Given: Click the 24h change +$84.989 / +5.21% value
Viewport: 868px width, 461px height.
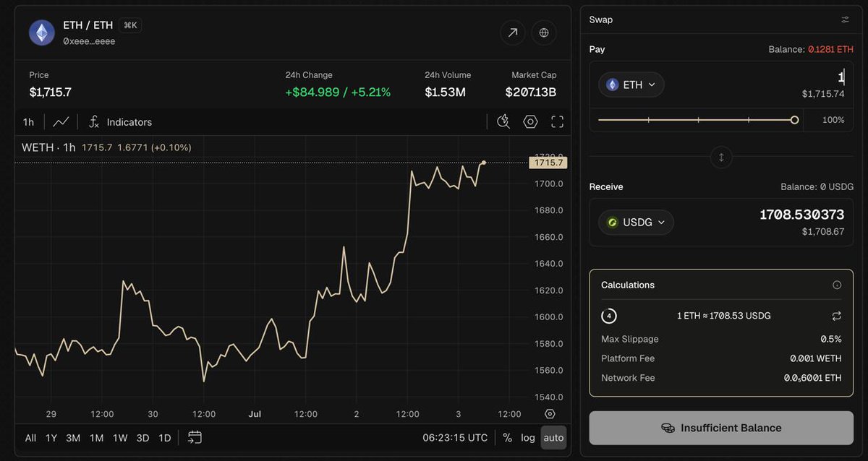Looking at the screenshot, I should pos(338,92).
